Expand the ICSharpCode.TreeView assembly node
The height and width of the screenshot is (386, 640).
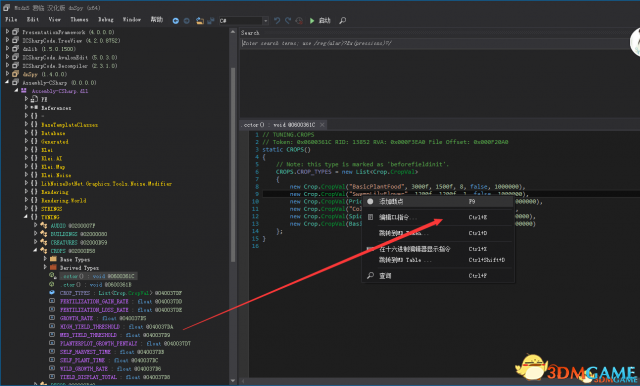pyautogui.click(x=7, y=40)
